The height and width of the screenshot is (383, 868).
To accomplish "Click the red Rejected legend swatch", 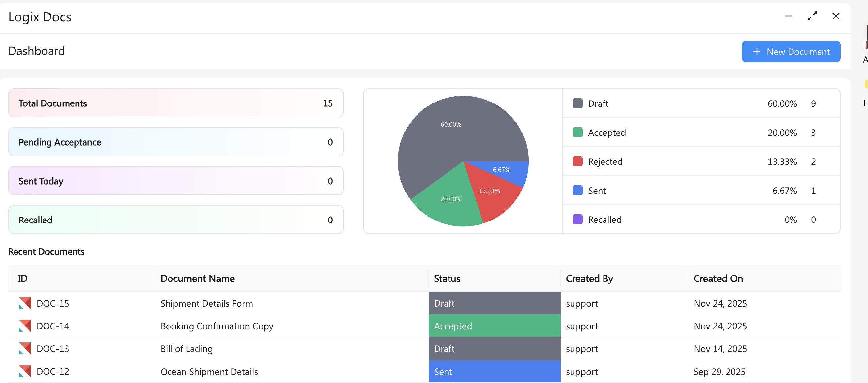I will tap(577, 162).
